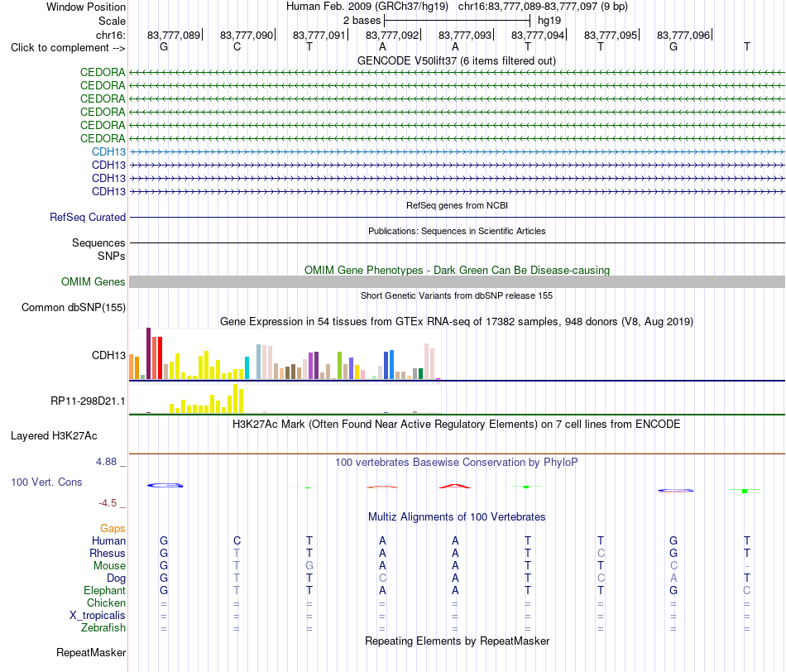786x672 pixels.
Task: Click 'Repeating Elements by RepeatMasker' title
Action: (458, 641)
